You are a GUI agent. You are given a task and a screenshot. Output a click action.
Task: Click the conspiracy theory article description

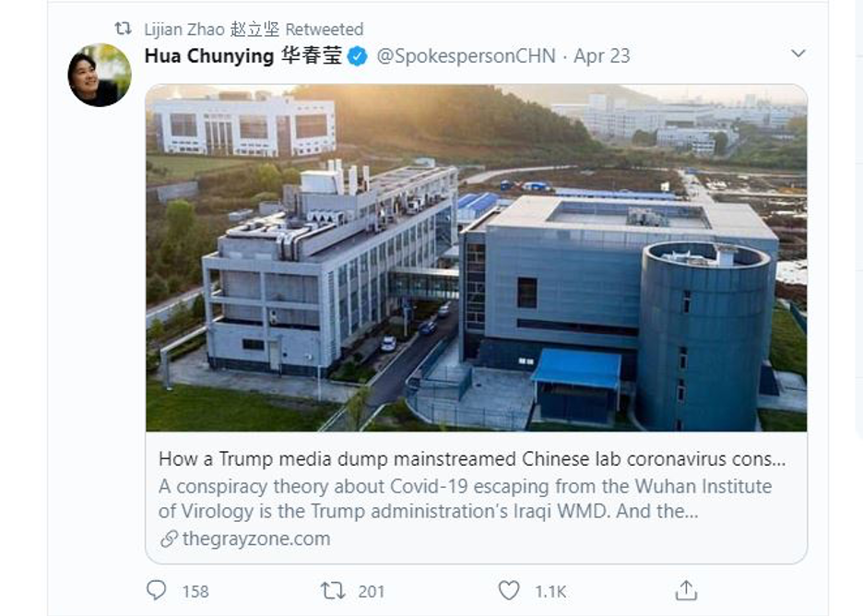465,499
